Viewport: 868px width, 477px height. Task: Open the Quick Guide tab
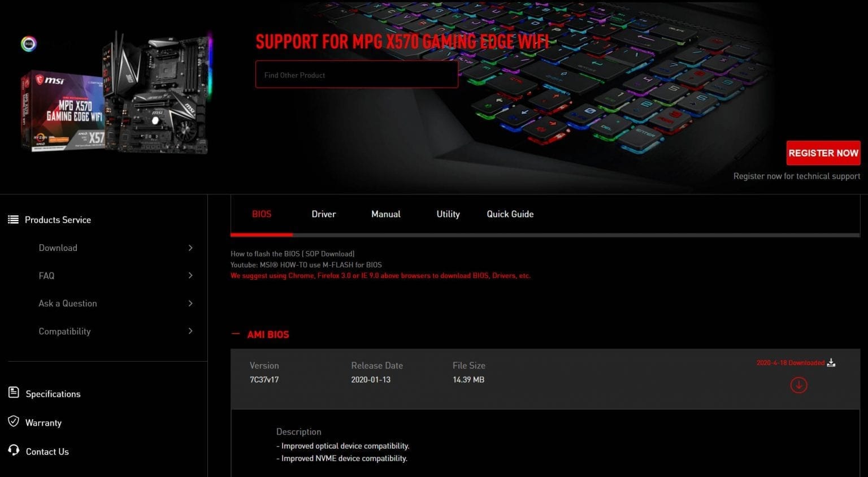(x=510, y=214)
